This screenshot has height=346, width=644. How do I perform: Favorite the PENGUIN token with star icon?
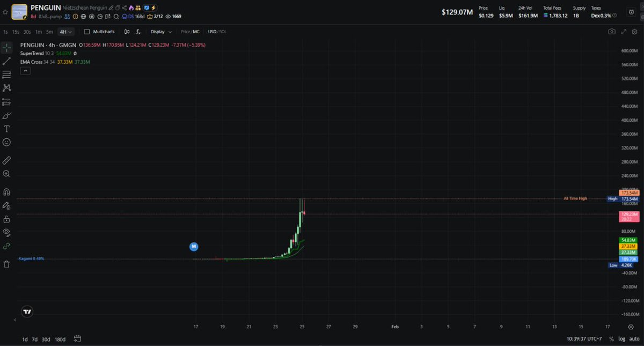pyautogui.click(x=5, y=12)
